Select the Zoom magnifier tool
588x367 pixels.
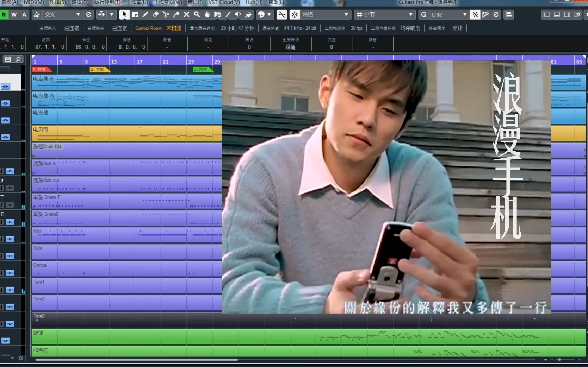coord(197,14)
